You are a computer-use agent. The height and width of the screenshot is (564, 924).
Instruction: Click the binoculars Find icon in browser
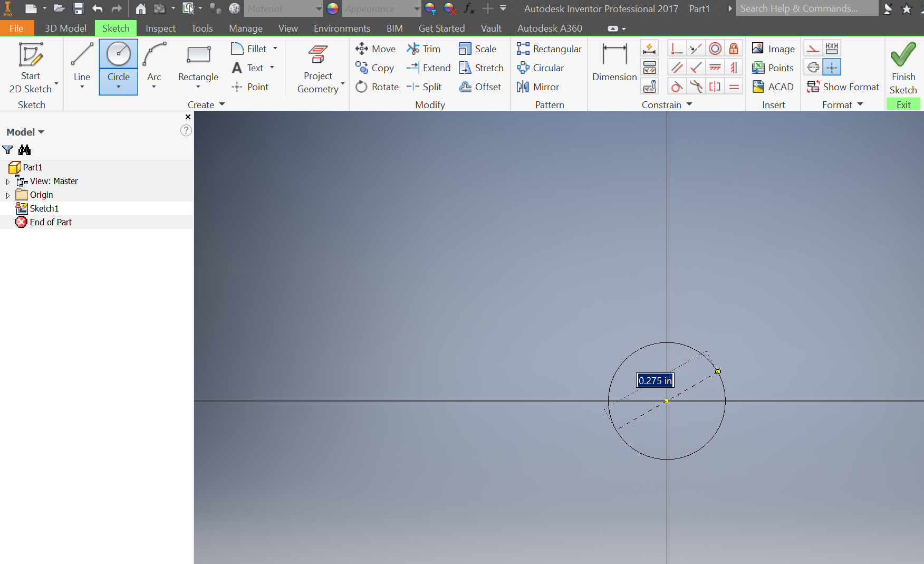[24, 150]
